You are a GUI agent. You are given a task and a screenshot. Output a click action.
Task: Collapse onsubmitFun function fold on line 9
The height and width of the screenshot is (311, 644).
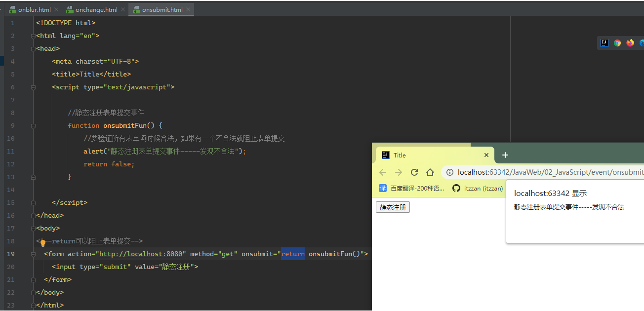click(x=33, y=126)
